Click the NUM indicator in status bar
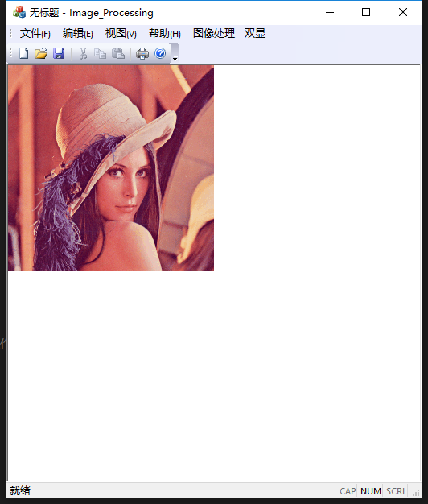Screen dimensions: 428x504 click(371, 491)
